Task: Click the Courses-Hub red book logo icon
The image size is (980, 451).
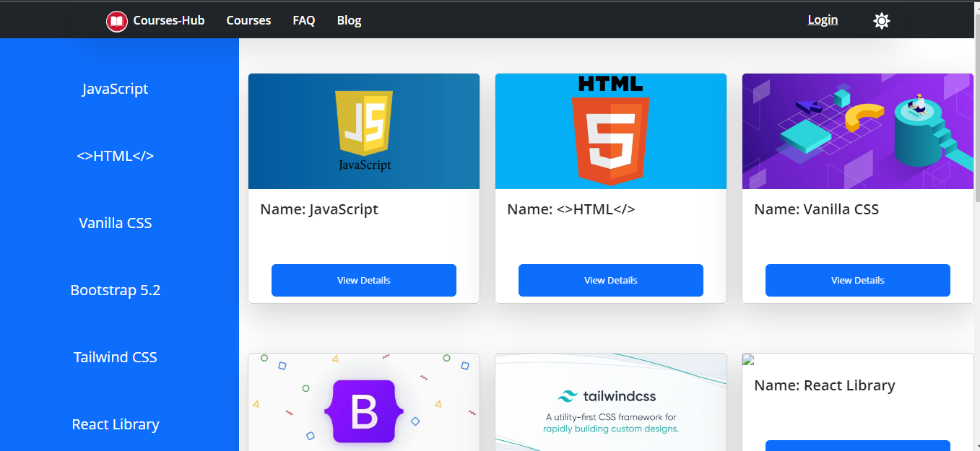Action: 116,21
